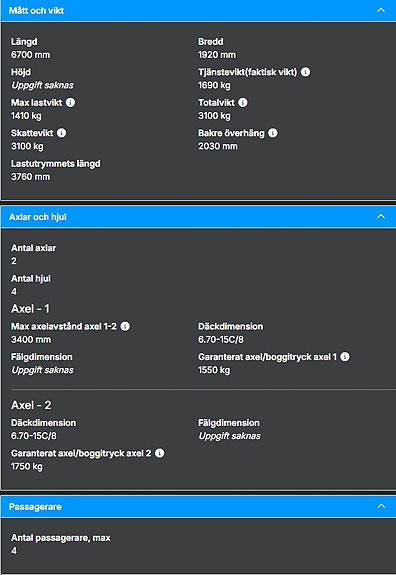Select Axel 1 Däckdimension value 6.70-15C/8
This screenshot has height=575, width=396.
point(221,339)
